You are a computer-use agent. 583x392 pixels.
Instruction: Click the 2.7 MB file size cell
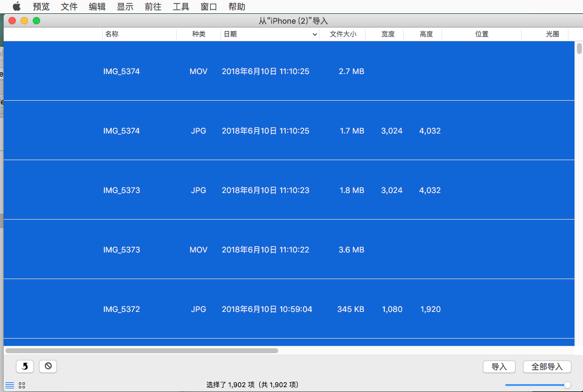352,72
